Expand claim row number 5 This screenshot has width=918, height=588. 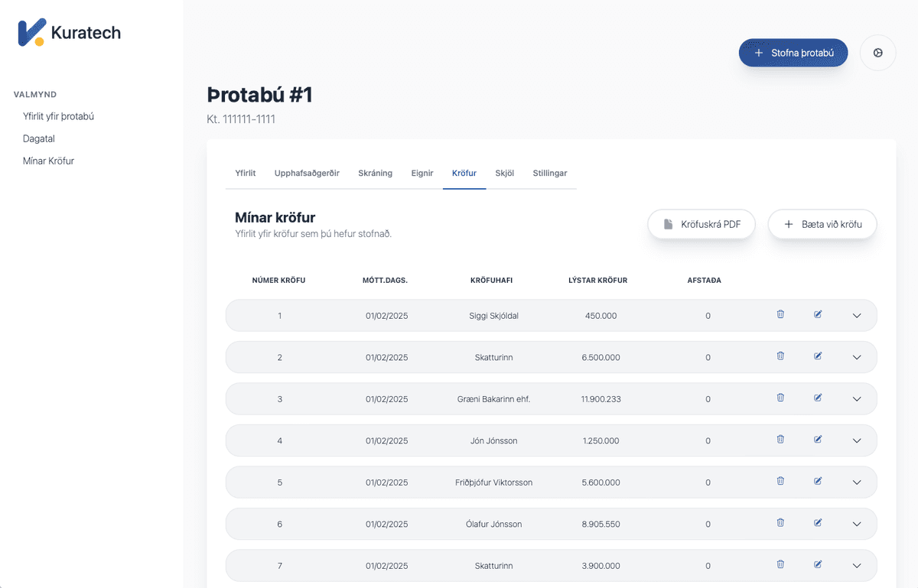[x=857, y=482]
